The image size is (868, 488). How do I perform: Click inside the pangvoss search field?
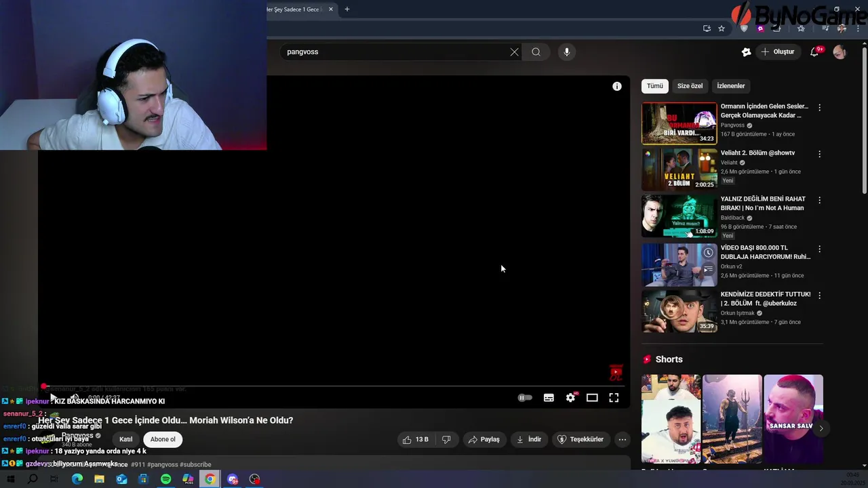click(x=395, y=52)
